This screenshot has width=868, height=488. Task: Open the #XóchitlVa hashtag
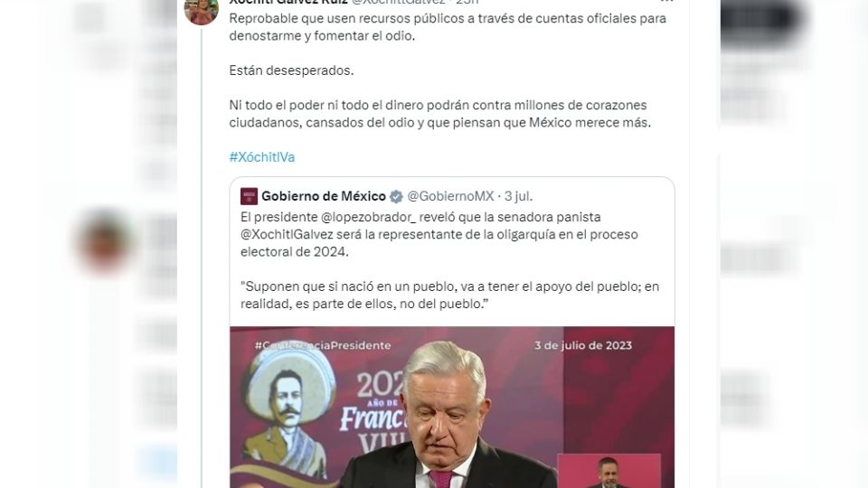click(262, 157)
